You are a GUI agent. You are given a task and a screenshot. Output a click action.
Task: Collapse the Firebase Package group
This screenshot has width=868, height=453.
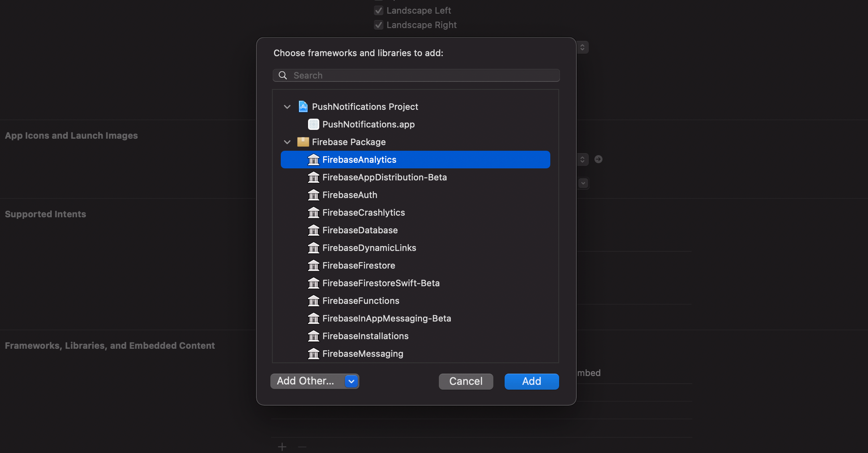click(287, 142)
